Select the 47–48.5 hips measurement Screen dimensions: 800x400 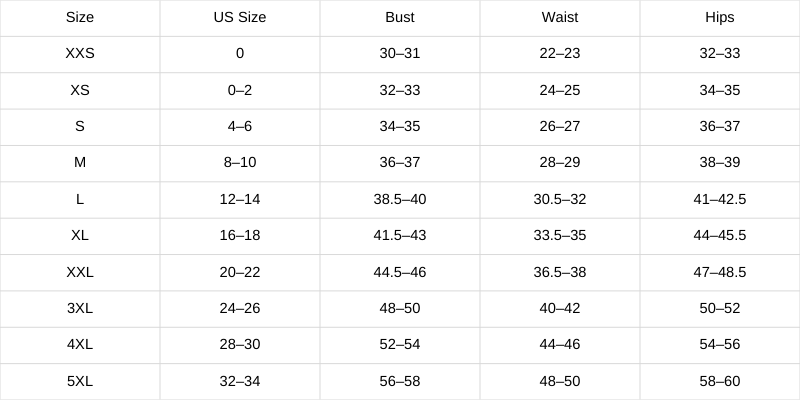[x=720, y=272]
